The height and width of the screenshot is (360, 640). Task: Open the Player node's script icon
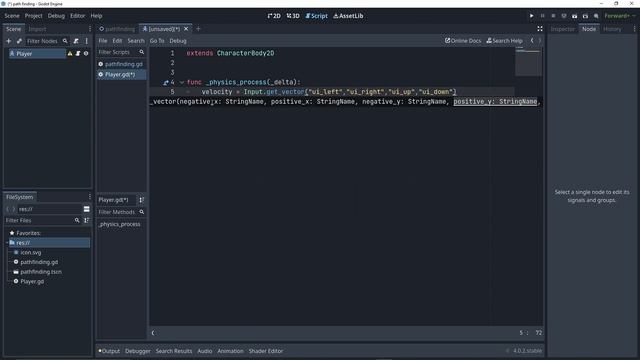[78, 53]
